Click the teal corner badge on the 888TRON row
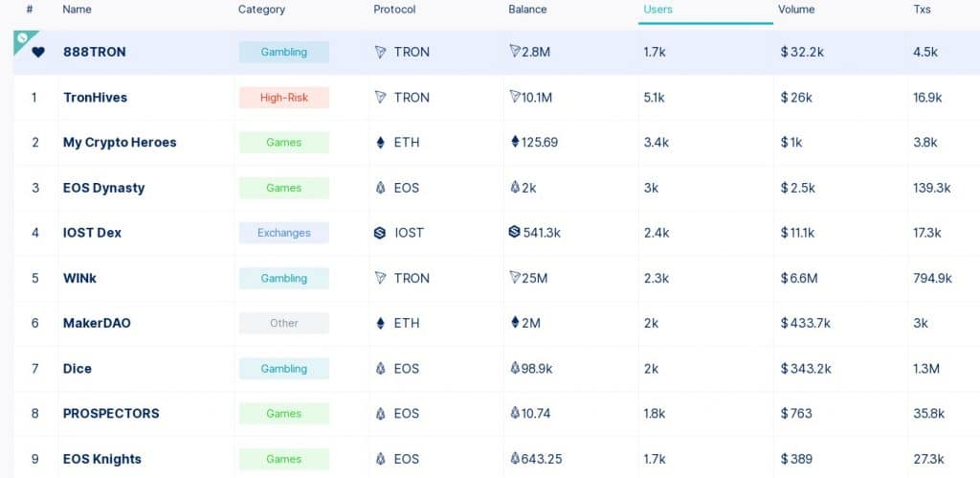 pyautogui.click(x=23, y=38)
